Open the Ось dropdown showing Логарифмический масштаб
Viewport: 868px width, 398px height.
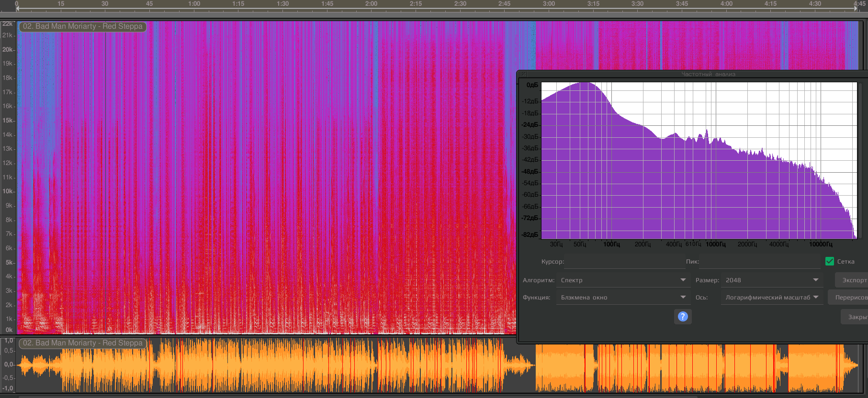(772, 297)
